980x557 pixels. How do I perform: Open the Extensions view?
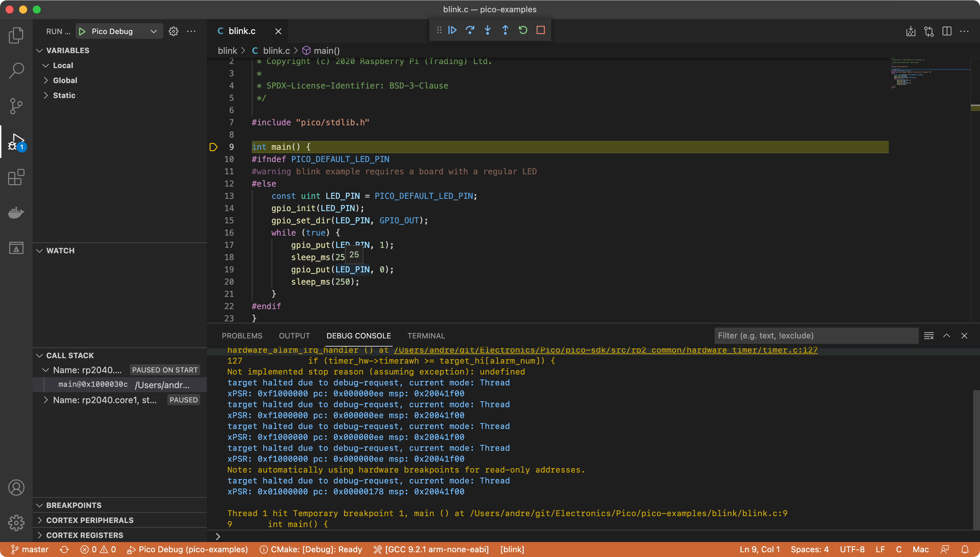[x=16, y=177]
